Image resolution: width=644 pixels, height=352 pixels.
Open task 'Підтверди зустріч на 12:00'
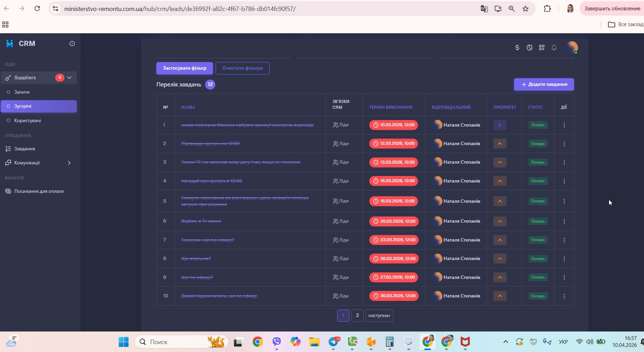tap(210, 143)
